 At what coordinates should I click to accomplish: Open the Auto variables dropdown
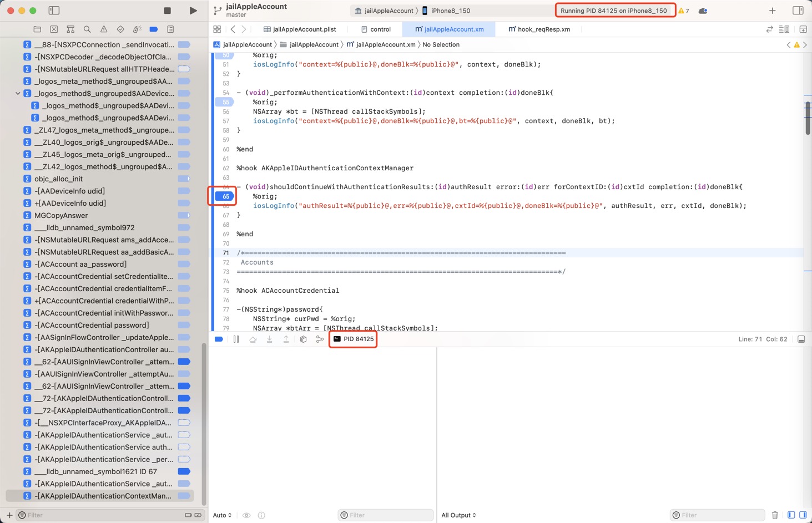(x=222, y=515)
